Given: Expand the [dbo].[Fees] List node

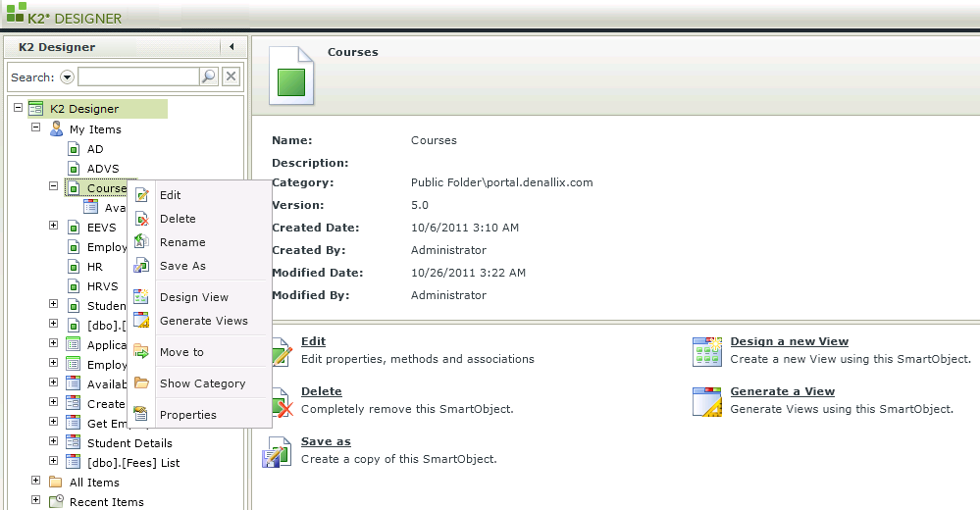Looking at the screenshot, I should tap(53, 461).
